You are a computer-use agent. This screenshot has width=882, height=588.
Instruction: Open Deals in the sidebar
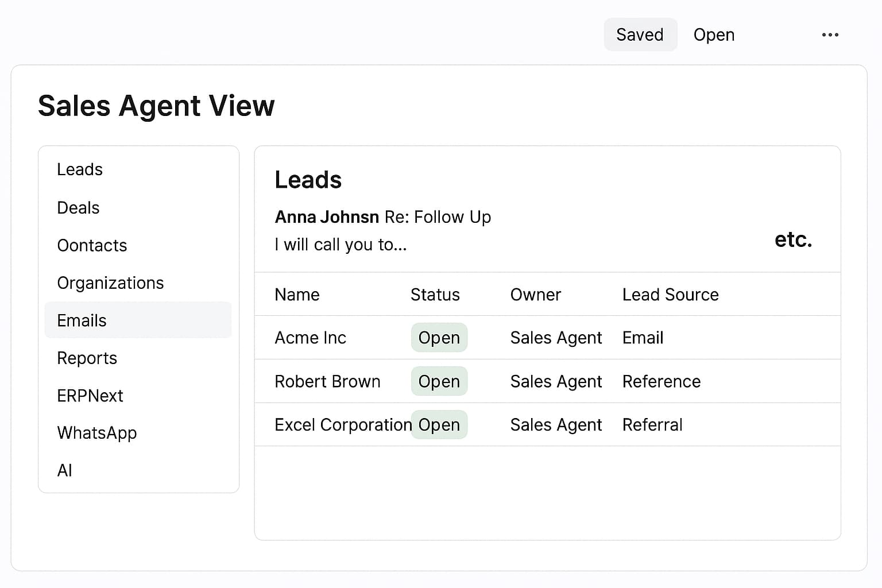[78, 207]
